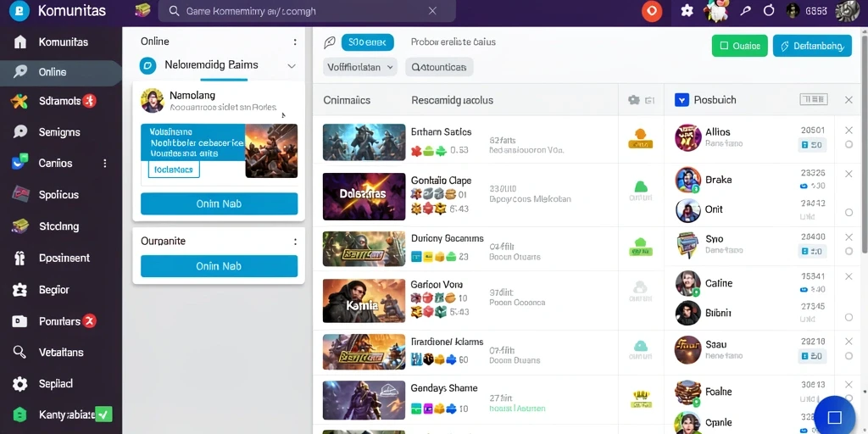Click the red circular notification icon in header
The height and width of the screenshot is (434, 868).
coord(652,11)
